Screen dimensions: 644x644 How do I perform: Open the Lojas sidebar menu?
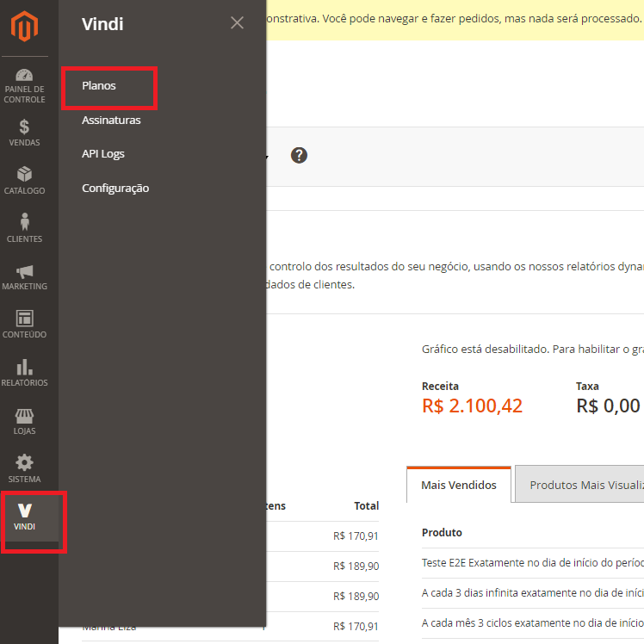tap(24, 421)
